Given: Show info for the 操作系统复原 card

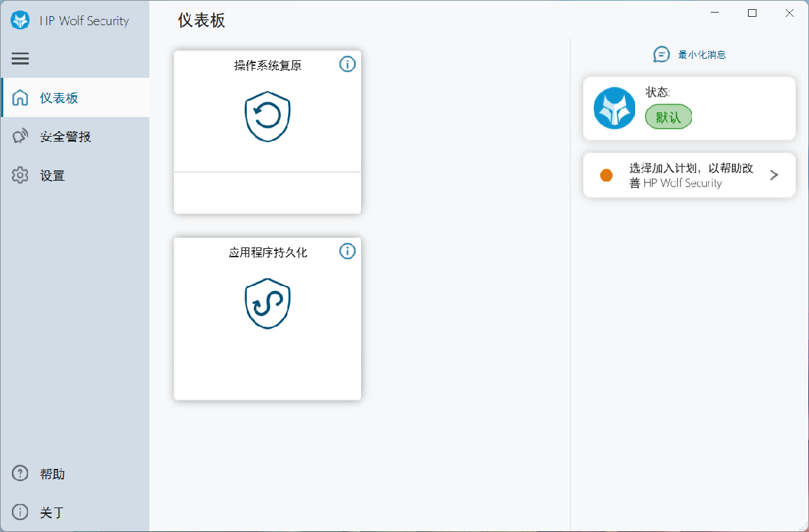Looking at the screenshot, I should [347, 64].
